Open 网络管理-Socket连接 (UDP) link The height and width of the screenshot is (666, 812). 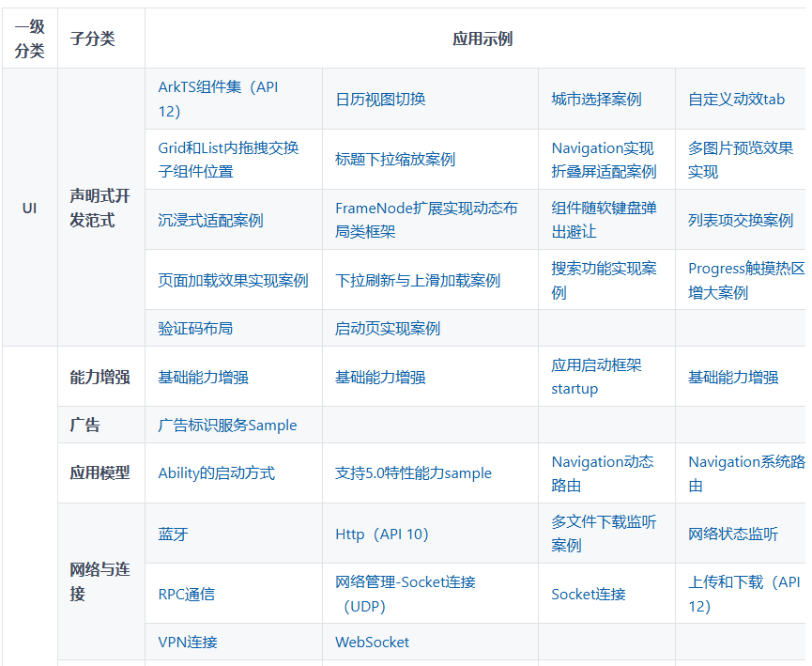click(405, 594)
